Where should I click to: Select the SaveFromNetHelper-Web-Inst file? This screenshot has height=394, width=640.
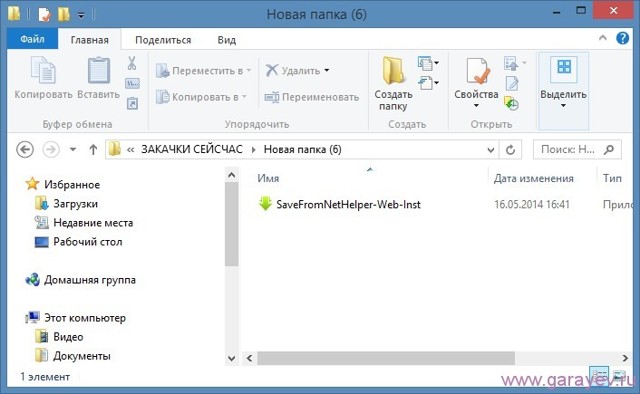pos(340,204)
